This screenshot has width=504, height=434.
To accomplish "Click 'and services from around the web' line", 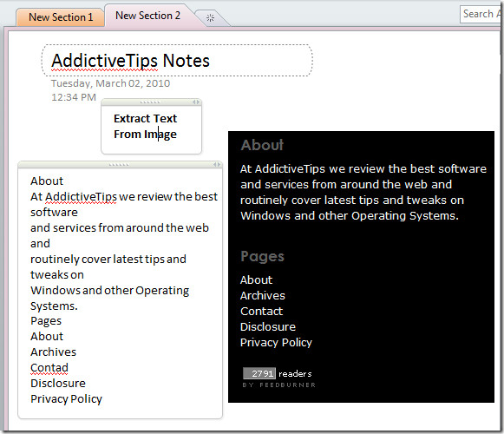I will (x=120, y=227).
